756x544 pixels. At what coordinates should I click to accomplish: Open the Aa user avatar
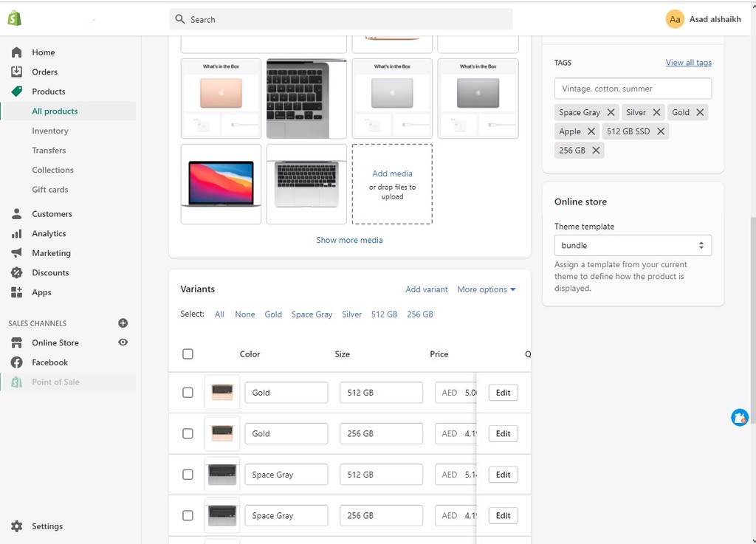click(x=675, y=19)
